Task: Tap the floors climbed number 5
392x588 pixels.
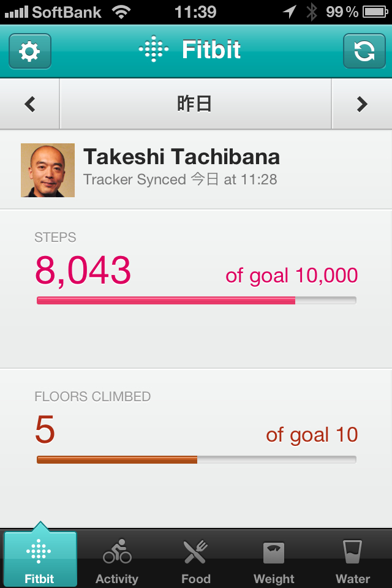Action: (x=45, y=430)
